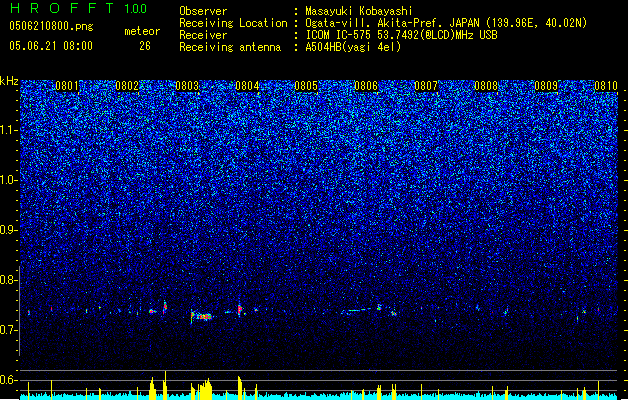
Task: Select the Ogata-vill. Akita-Pref. JAPAN location text
Action: tap(446, 23)
